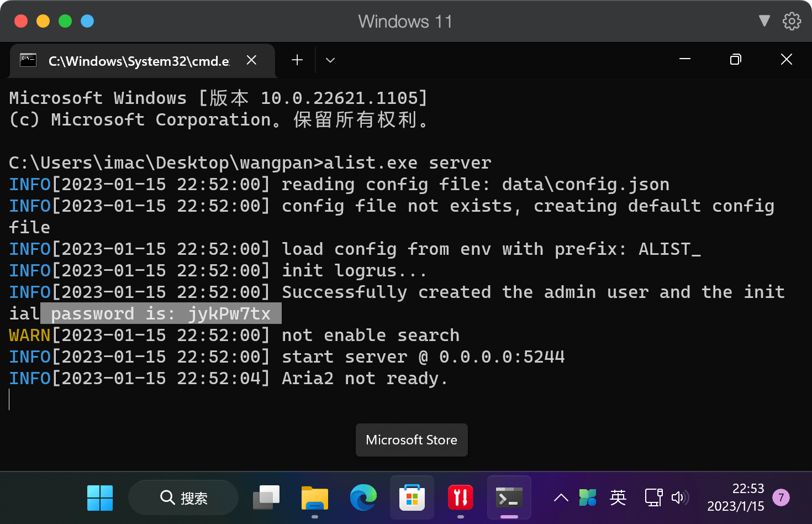The height and width of the screenshot is (524, 812).
Task: Open volume control speaker icon
Action: [681, 497]
